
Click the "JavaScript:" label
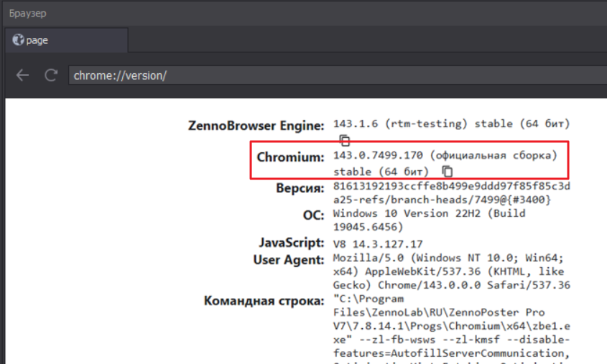click(x=292, y=243)
